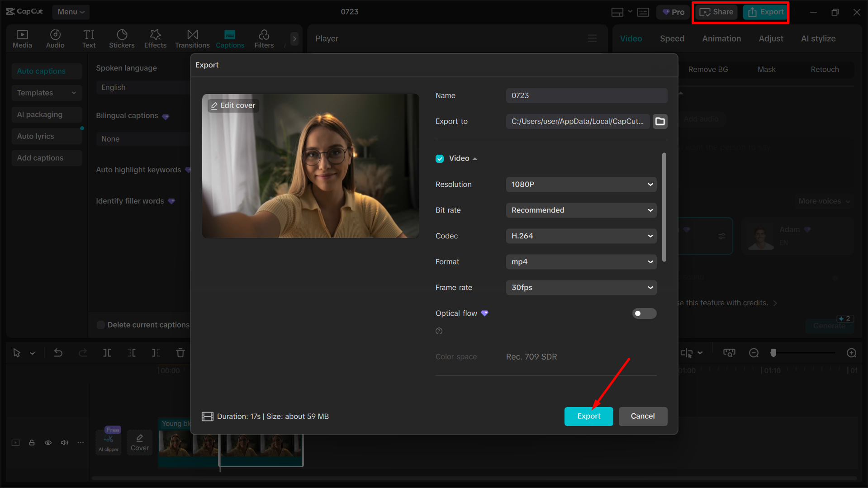The height and width of the screenshot is (488, 868).
Task: Check Delete current captions
Action: point(100,325)
